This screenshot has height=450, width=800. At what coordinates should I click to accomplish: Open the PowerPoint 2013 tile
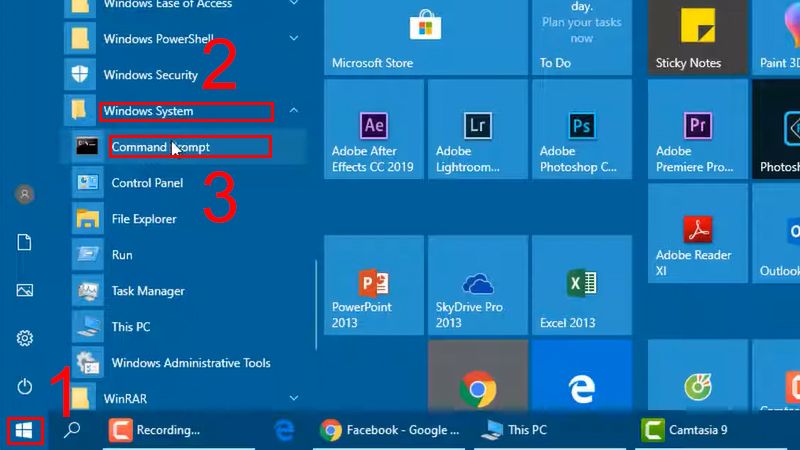pyautogui.click(x=374, y=285)
